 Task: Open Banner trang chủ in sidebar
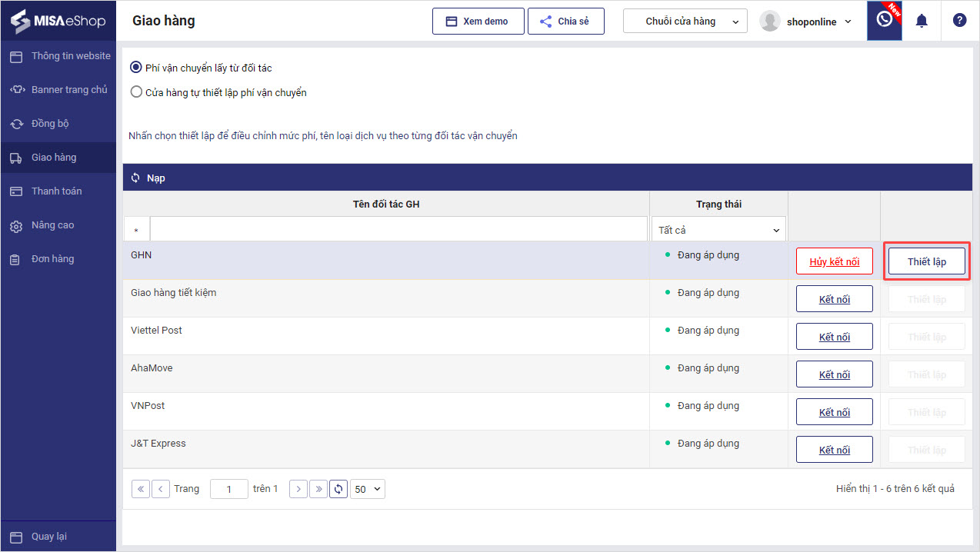click(x=58, y=90)
